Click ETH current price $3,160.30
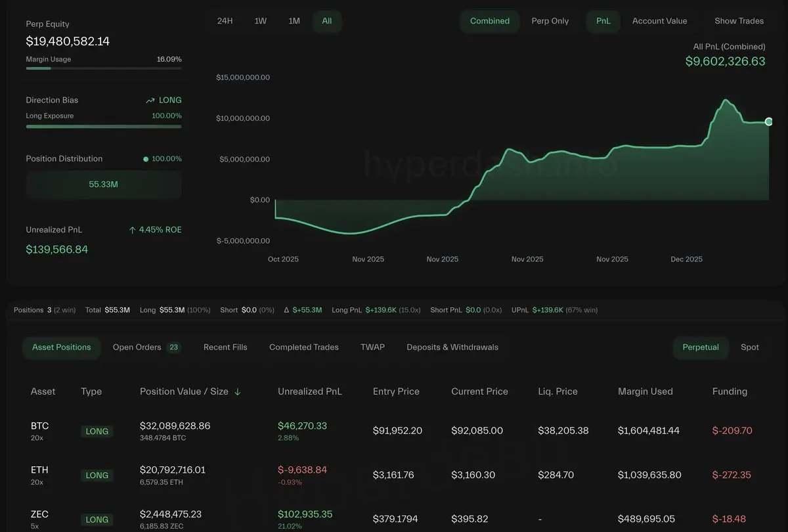 click(473, 475)
